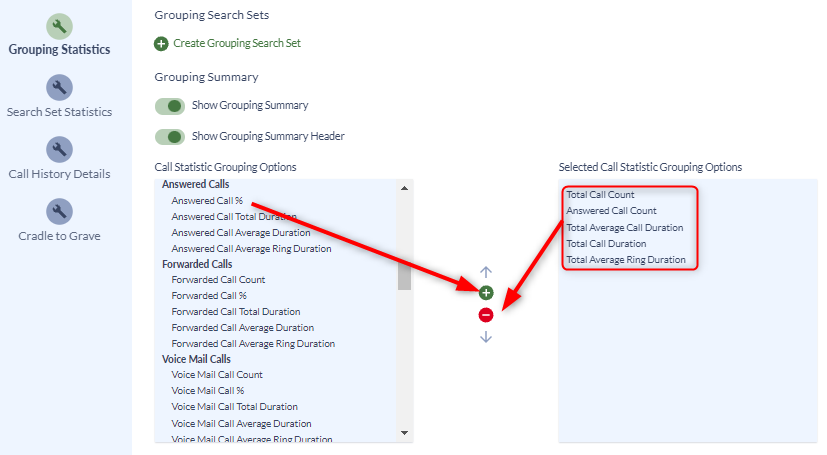Select Total Average Call Duration in selected options
This screenshot has width=827, height=455.
(x=625, y=228)
